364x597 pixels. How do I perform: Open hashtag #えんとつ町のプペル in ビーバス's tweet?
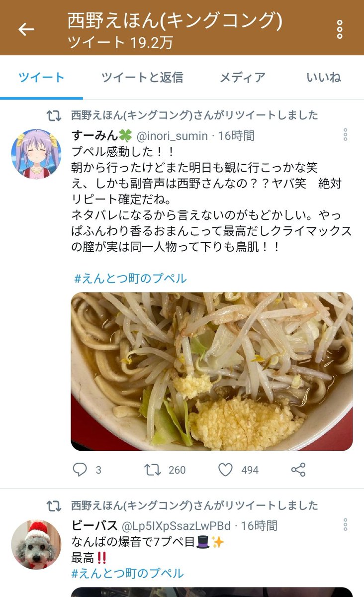pyautogui.click(x=127, y=574)
